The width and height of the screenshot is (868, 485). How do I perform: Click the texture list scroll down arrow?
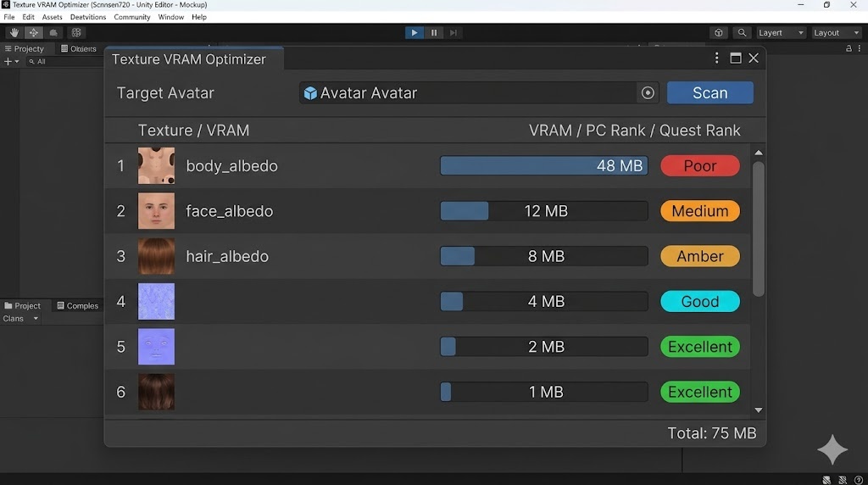pos(759,410)
